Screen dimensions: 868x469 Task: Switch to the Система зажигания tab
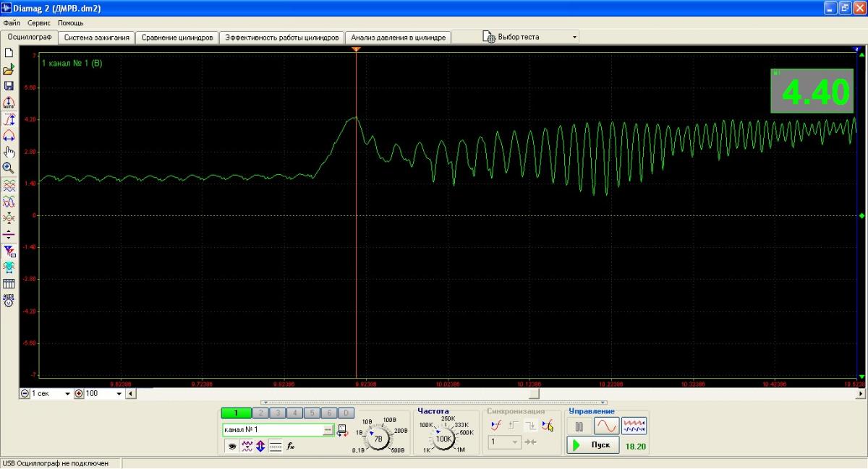pos(97,38)
